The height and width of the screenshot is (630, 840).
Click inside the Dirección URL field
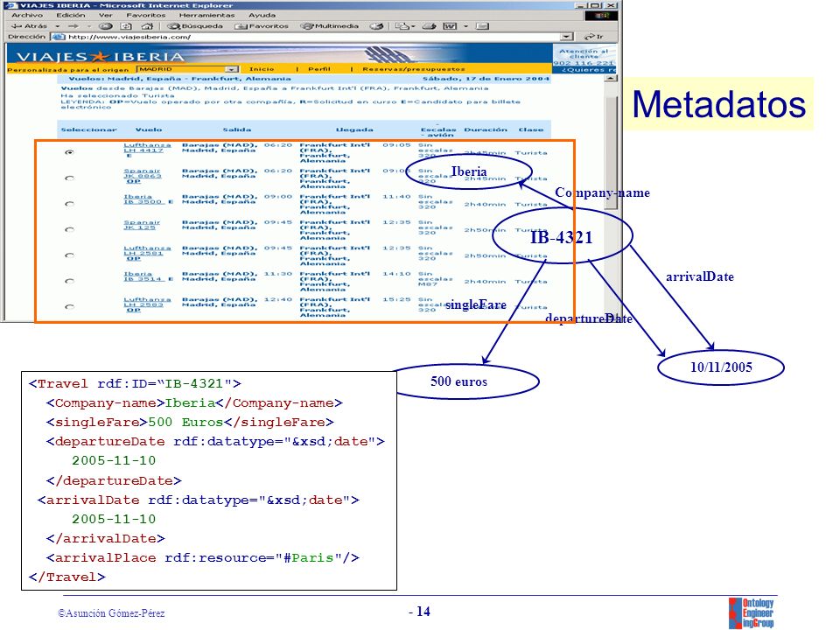coord(313,37)
